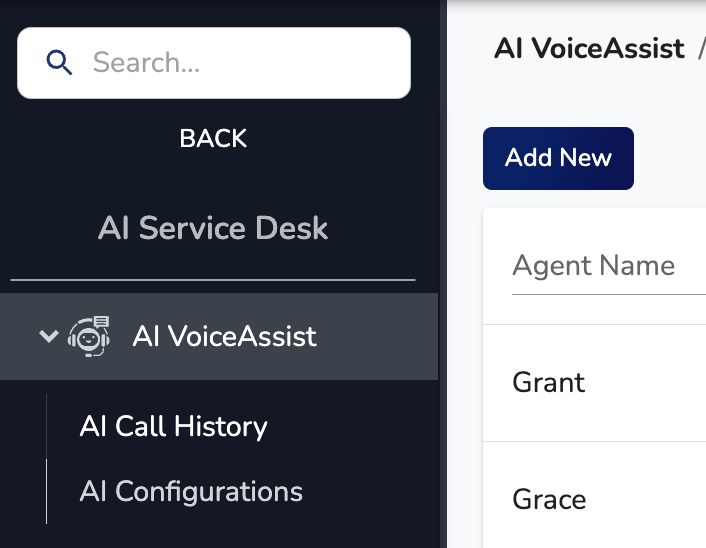Click the breadcrumb slash separator
The image size is (706, 548).
tap(701, 48)
